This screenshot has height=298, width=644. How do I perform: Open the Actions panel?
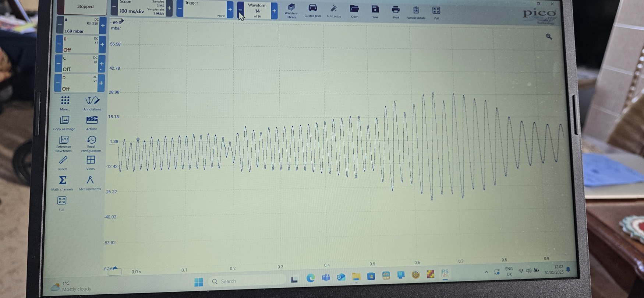tap(92, 123)
